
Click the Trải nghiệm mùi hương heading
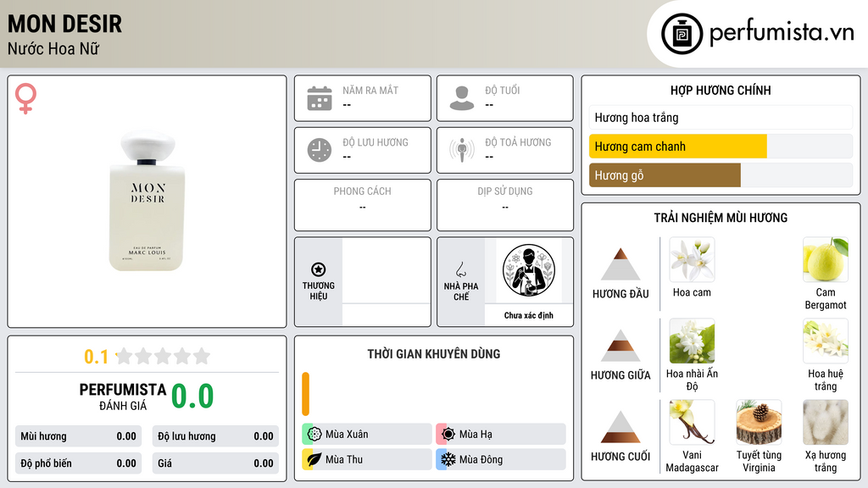(x=721, y=218)
